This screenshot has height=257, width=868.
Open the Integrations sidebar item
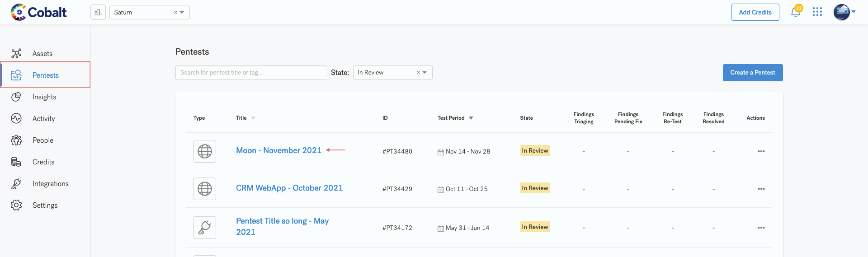(x=50, y=184)
